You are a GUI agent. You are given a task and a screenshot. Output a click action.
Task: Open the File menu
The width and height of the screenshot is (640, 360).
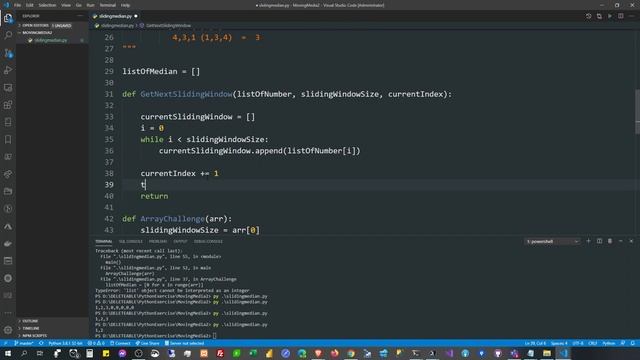18,5
